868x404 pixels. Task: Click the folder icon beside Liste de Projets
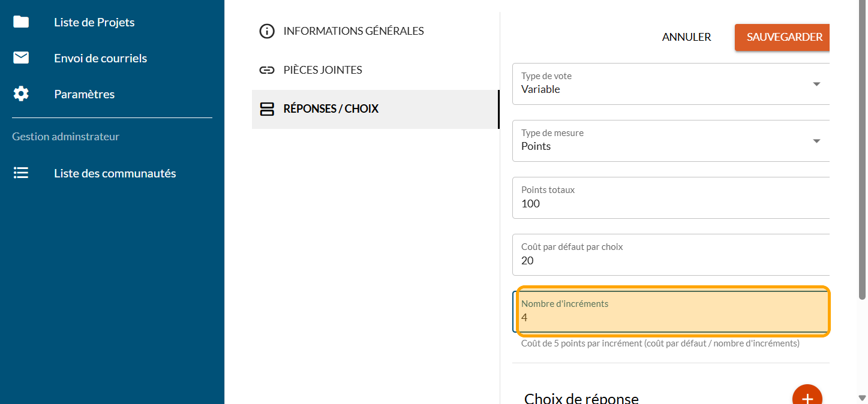click(21, 22)
